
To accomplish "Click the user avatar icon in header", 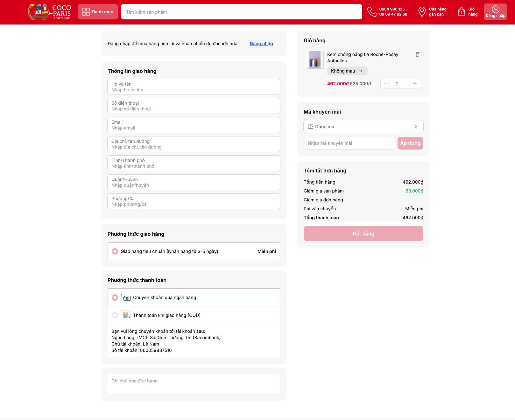I will (x=496, y=9).
